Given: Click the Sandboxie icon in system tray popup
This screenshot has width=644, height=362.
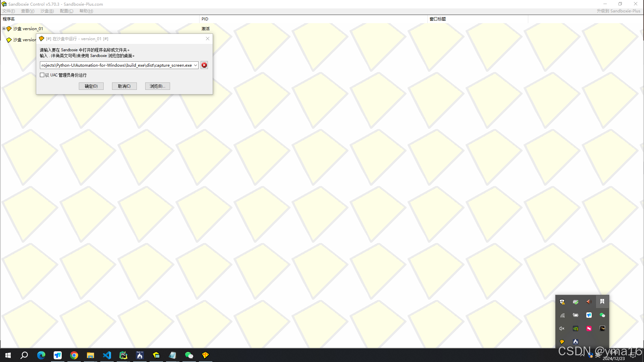Looking at the screenshot, I should pos(562,342).
